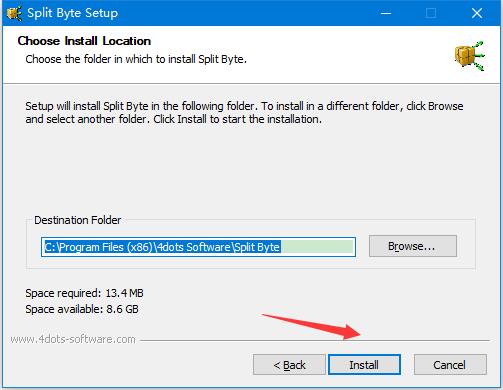503x390 pixels.
Task: Click the 'Split Byte Setup' title text
Action: (72, 13)
